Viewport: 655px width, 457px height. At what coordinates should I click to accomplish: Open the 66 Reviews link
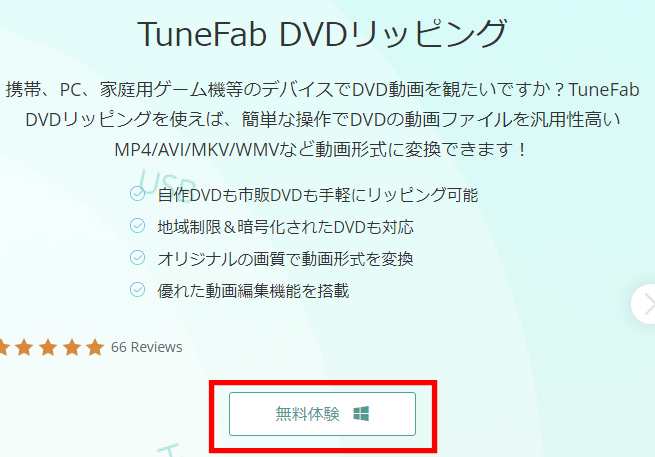point(147,347)
